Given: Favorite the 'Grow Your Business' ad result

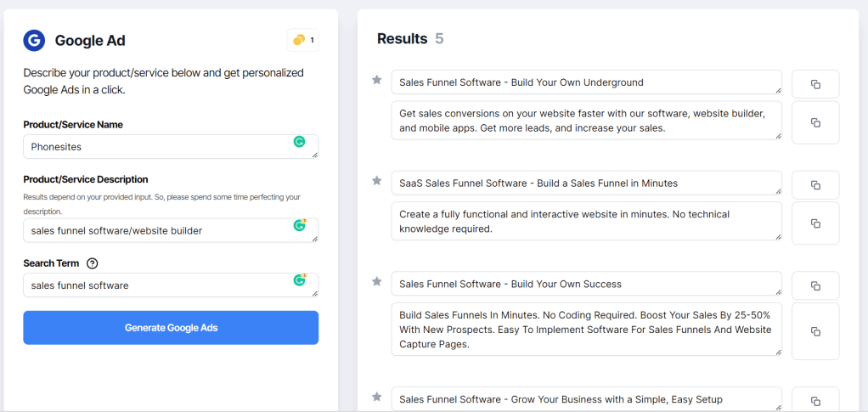Looking at the screenshot, I should (x=377, y=397).
